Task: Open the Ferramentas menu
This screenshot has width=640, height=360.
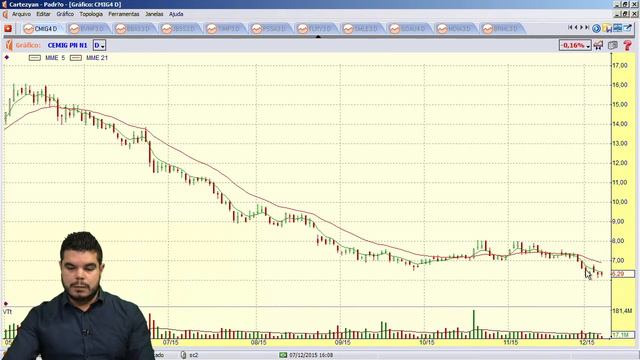Action: [124, 14]
